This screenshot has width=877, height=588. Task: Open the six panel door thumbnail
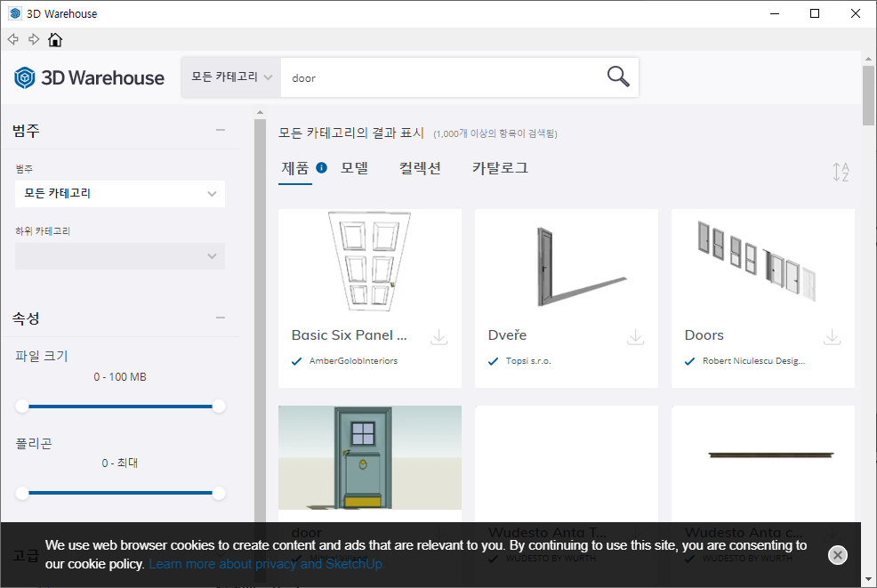tap(370, 262)
